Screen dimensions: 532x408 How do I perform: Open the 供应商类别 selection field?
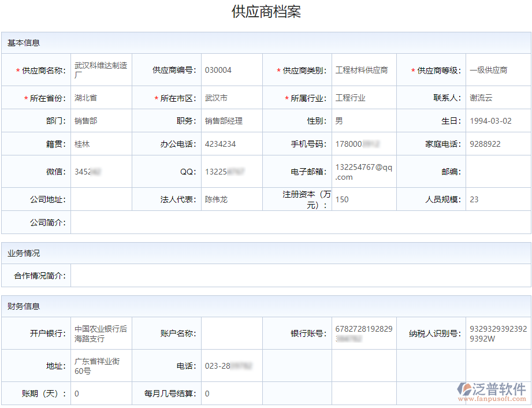click(363, 69)
